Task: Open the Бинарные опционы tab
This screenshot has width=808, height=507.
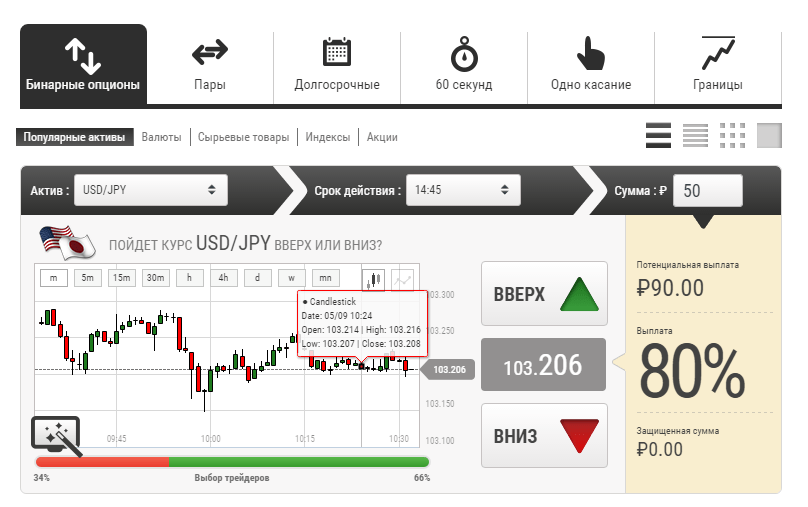Action: pos(83,64)
